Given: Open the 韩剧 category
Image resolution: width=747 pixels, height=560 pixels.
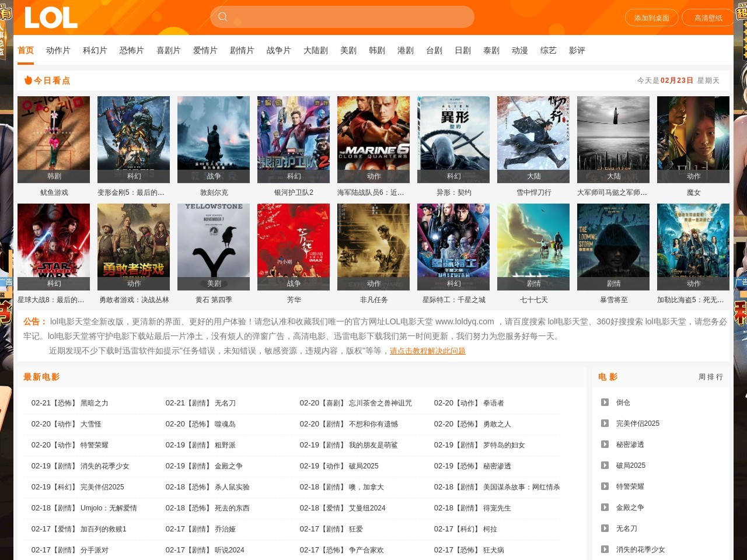Looking at the screenshot, I should [377, 50].
